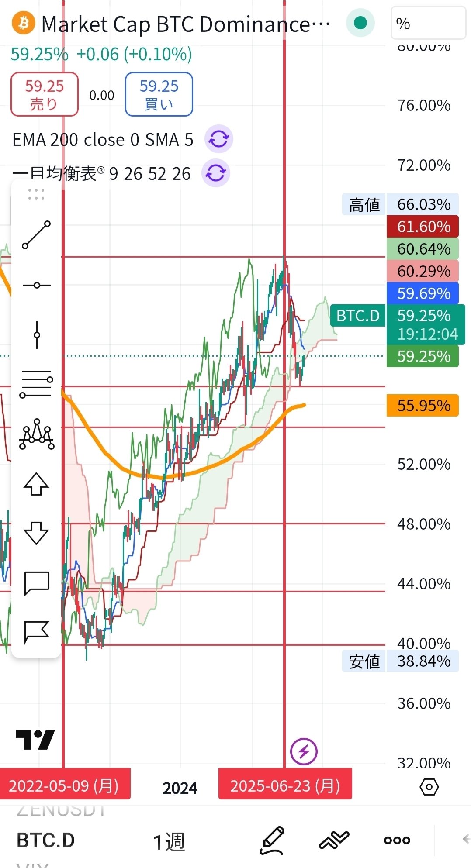Tap the red 61.60% price tag
The width and height of the screenshot is (471, 868).
click(423, 227)
